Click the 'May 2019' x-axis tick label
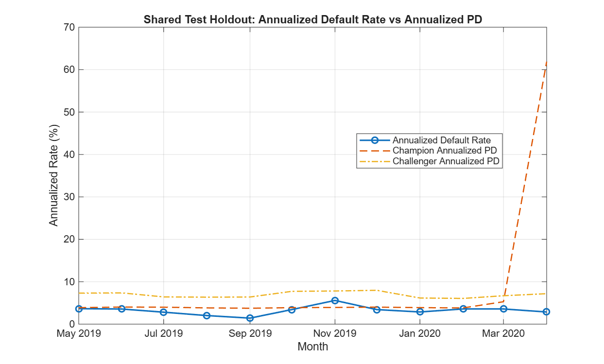 [79, 334]
